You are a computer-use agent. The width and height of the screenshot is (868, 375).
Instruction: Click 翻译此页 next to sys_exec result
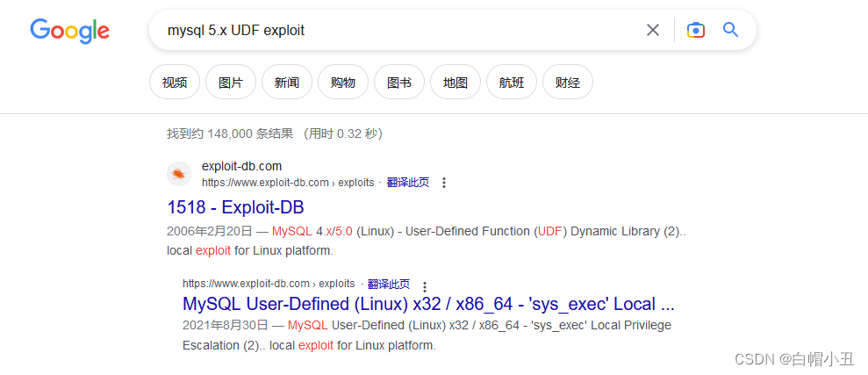pyautogui.click(x=389, y=285)
